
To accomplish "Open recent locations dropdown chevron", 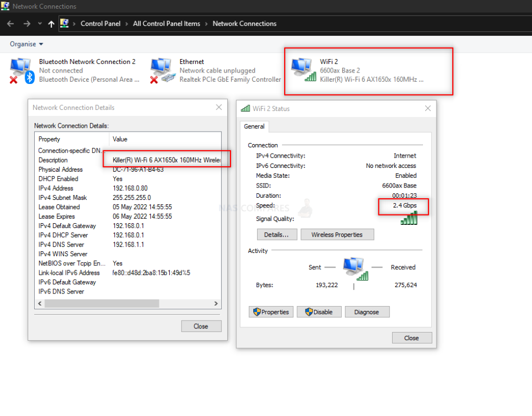I will (40, 24).
